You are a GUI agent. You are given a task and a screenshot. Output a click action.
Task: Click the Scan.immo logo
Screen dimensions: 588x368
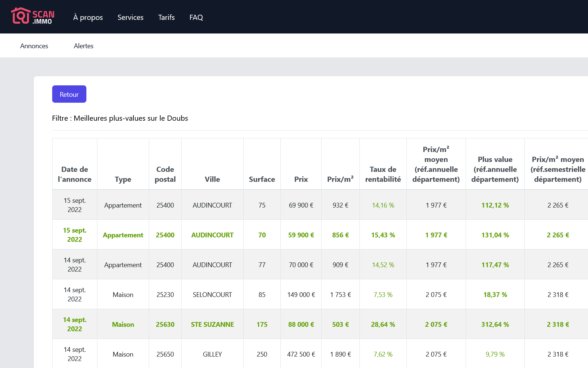33,17
